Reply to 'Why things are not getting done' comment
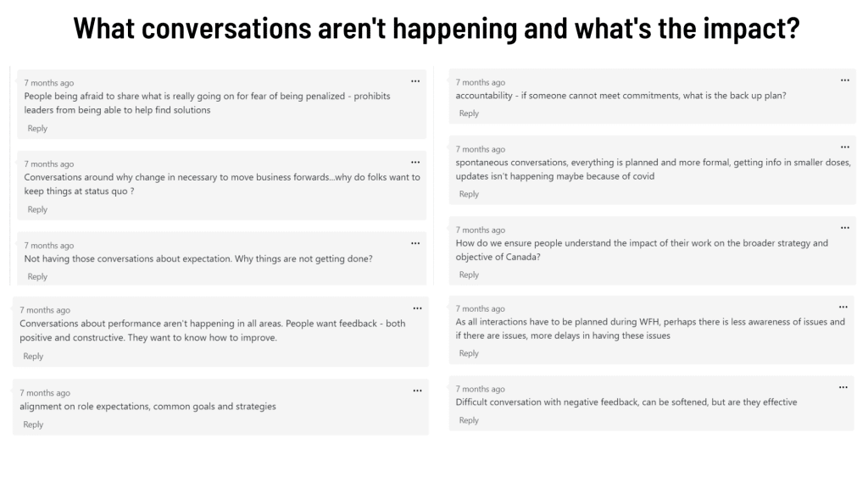Viewport: 868px width, 488px height. click(x=37, y=277)
